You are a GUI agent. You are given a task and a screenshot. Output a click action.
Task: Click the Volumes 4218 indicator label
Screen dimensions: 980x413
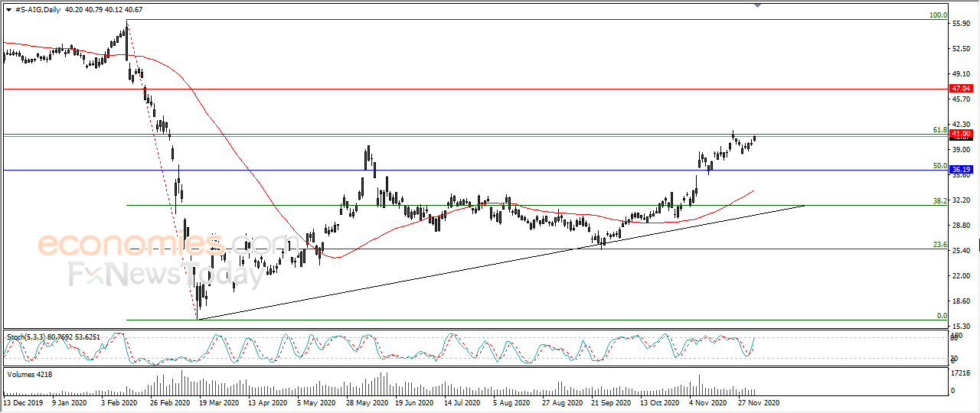(29, 374)
